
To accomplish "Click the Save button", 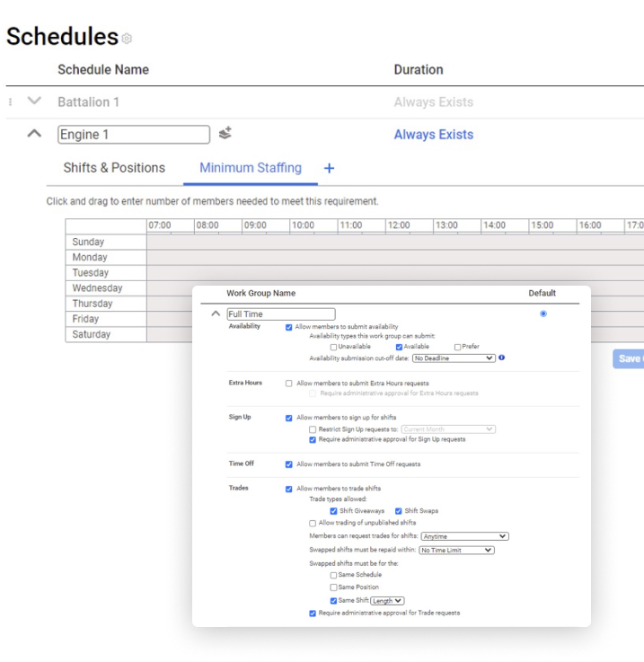I will [x=629, y=358].
